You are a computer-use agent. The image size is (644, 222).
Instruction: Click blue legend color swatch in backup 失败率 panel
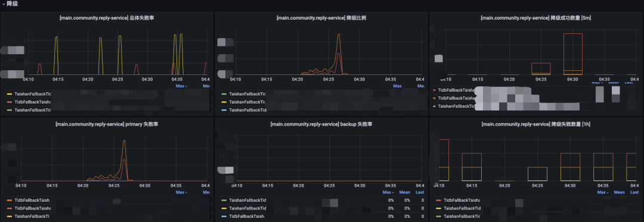224,216
